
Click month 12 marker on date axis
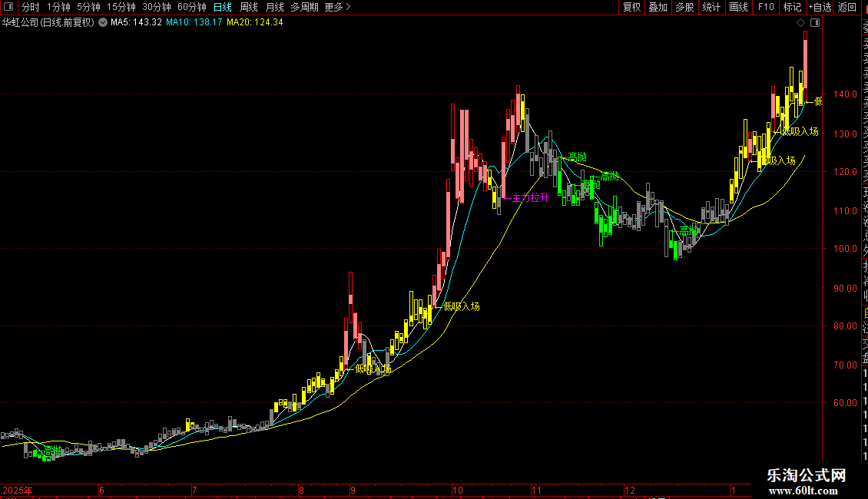pyautogui.click(x=629, y=490)
